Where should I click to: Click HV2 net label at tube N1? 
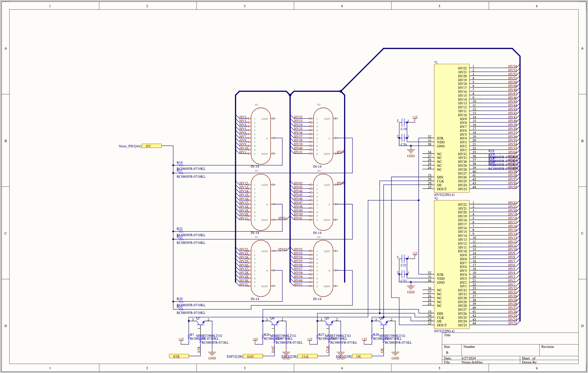click(x=243, y=117)
